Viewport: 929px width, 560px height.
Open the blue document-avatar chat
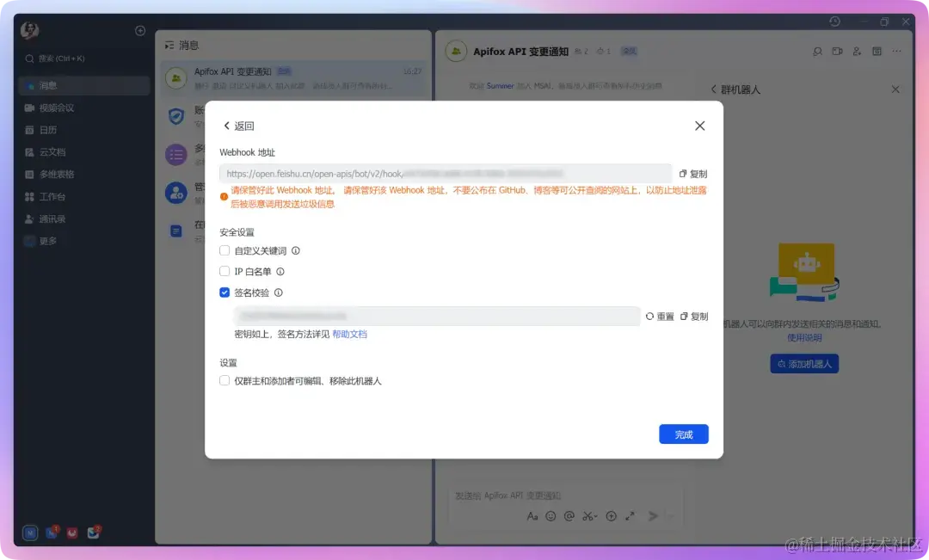click(x=176, y=231)
